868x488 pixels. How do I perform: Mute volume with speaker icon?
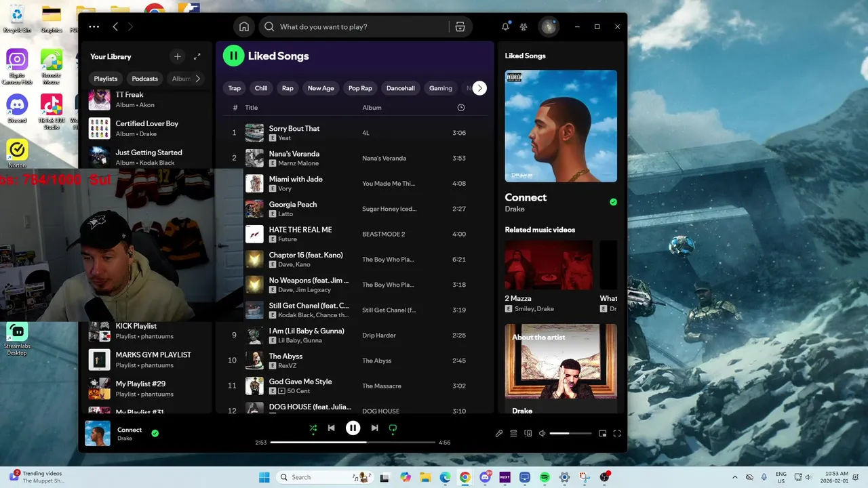pyautogui.click(x=542, y=433)
